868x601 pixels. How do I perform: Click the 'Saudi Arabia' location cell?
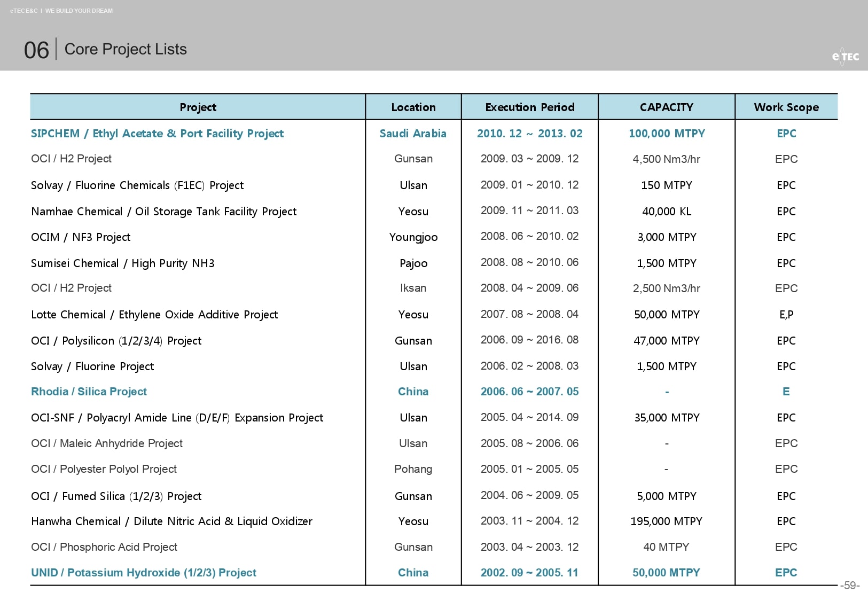[413, 134]
